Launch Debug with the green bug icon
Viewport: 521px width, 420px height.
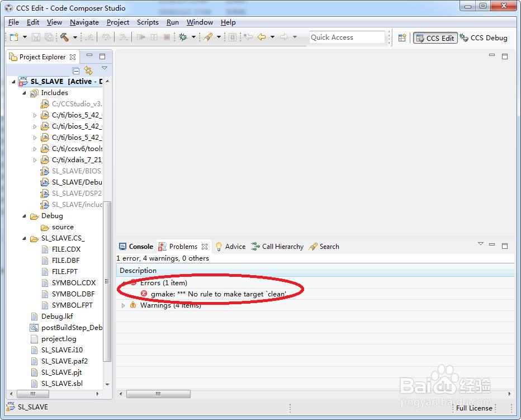[183, 37]
